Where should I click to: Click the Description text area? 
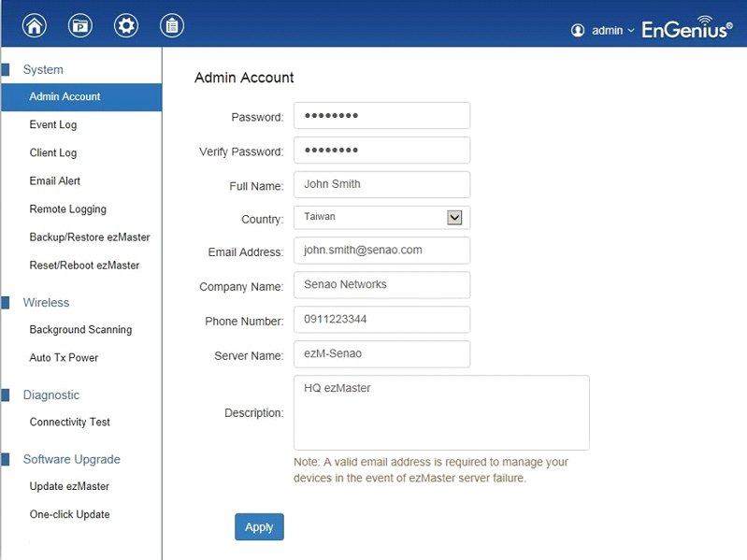click(441, 413)
